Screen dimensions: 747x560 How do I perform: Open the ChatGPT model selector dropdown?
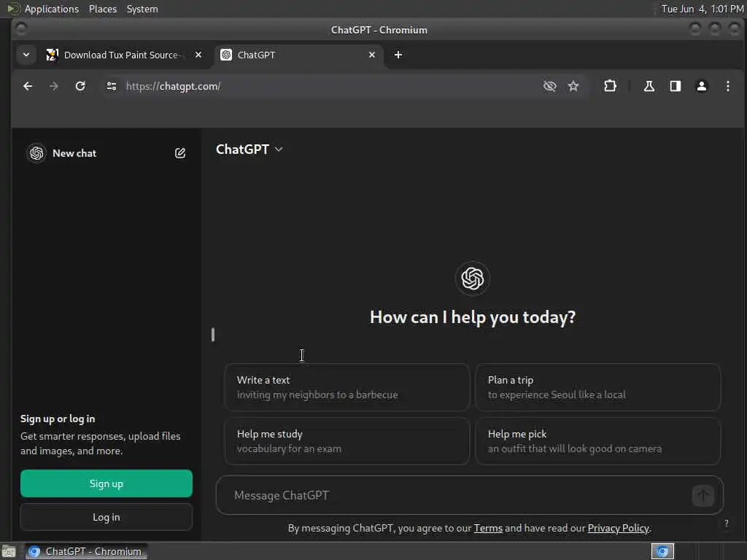249,149
